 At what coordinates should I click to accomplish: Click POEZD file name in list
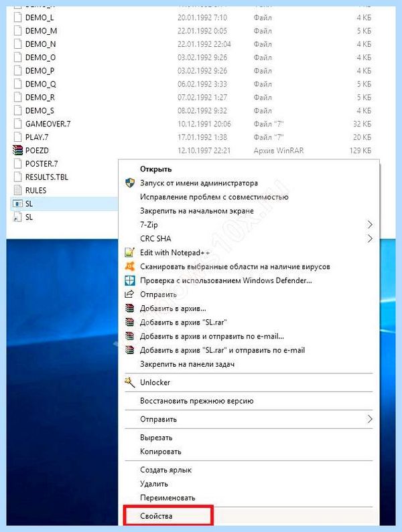(37, 151)
